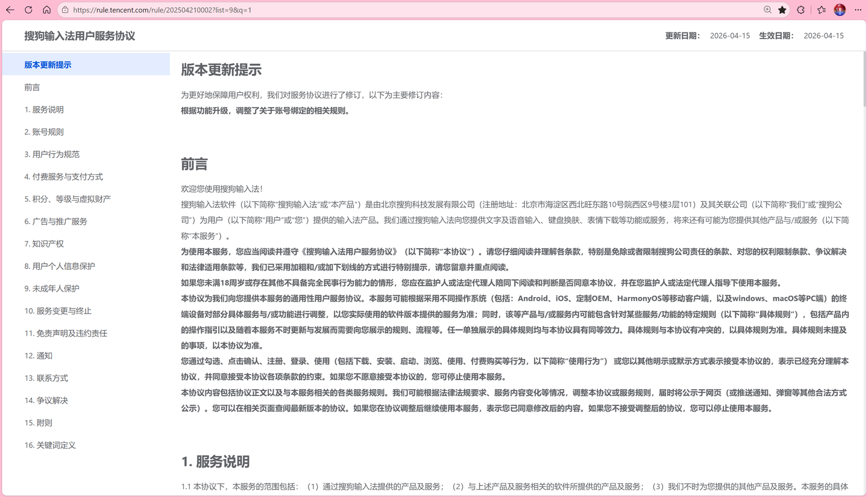The height and width of the screenshot is (497, 868).
Task: Open the browser extensions puzzle icon
Action: 800,10
